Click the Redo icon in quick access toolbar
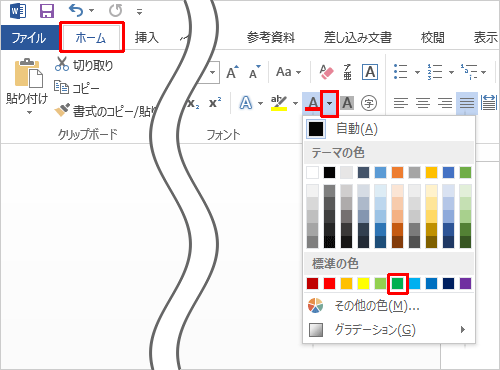The image size is (500, 370). click(115, 11)
